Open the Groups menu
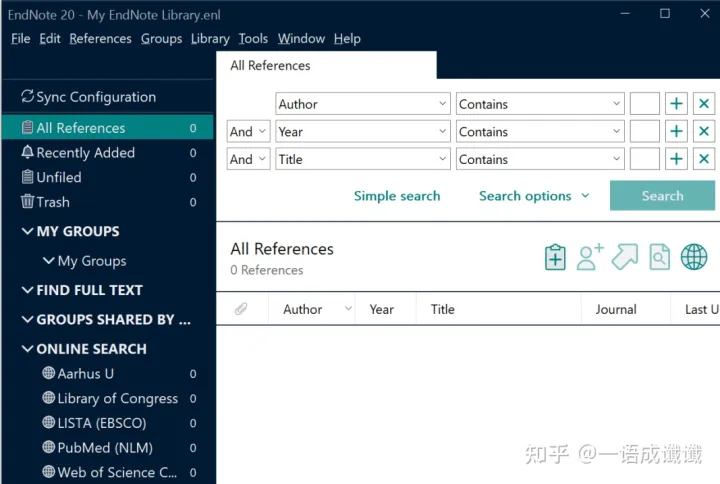 161,39
